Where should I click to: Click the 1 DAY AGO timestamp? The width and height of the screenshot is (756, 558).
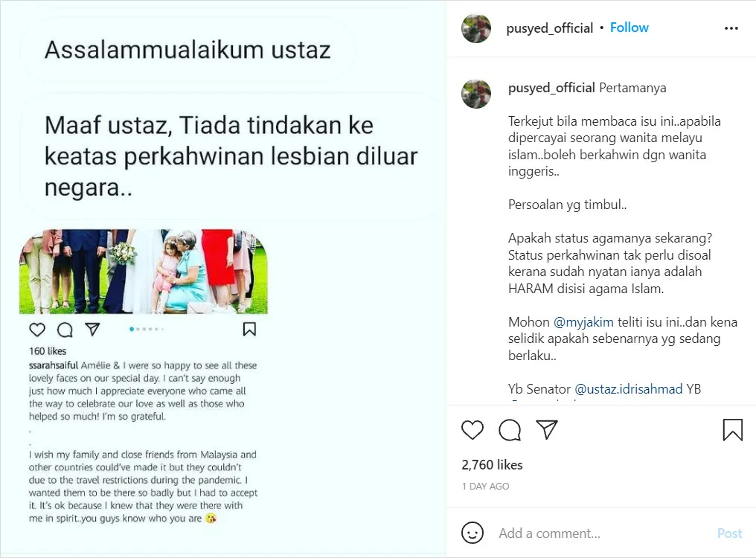(x=485, y=486)
